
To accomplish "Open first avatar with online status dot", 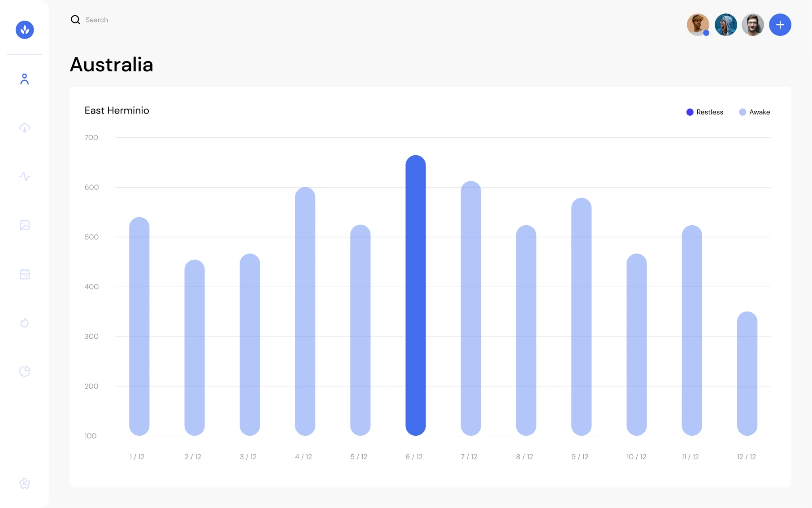I will [x=698, y=25].
